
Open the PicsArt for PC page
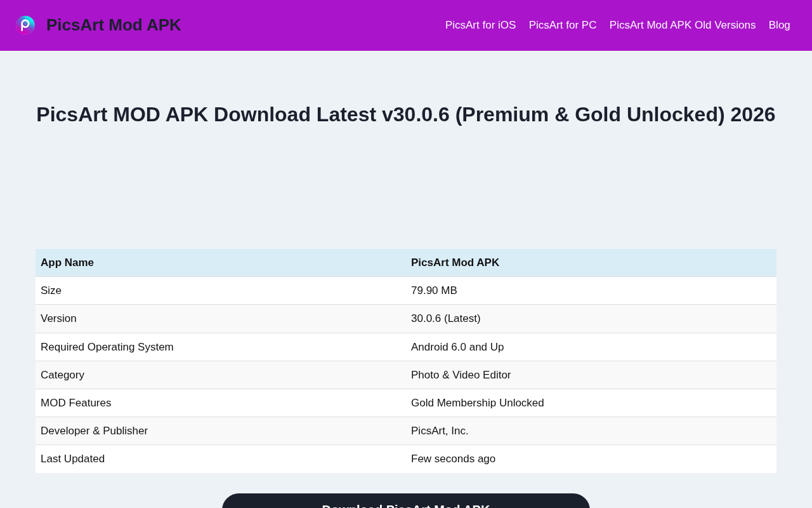pos(563,25)
